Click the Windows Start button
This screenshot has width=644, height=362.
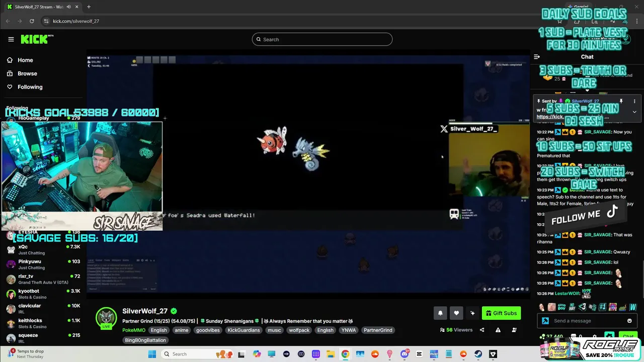point(152,354)
